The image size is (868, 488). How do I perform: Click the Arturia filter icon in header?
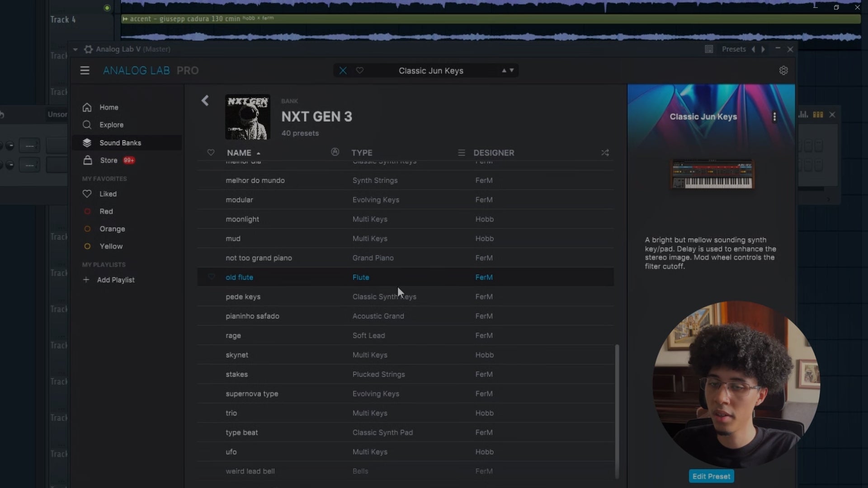[x=335, y=152]
